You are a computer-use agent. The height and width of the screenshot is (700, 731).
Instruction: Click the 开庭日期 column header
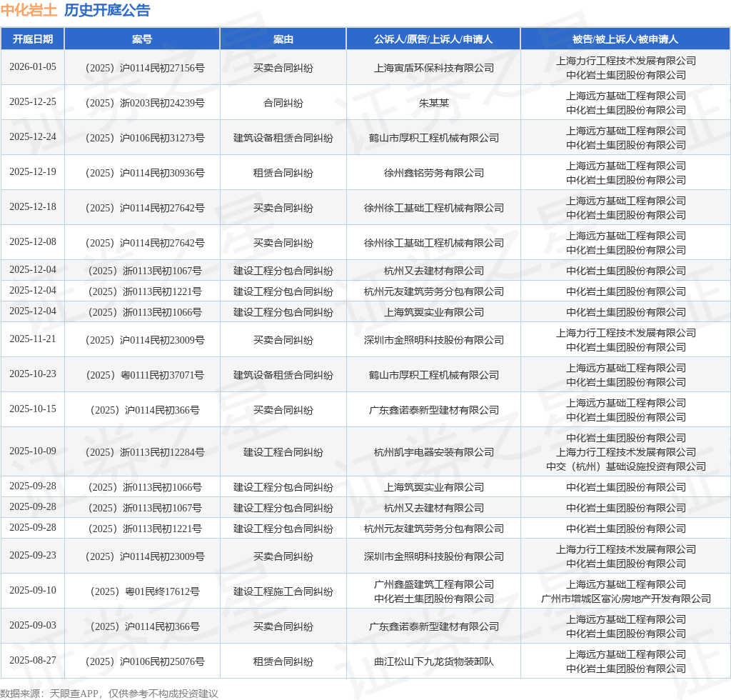pos(33,39)
